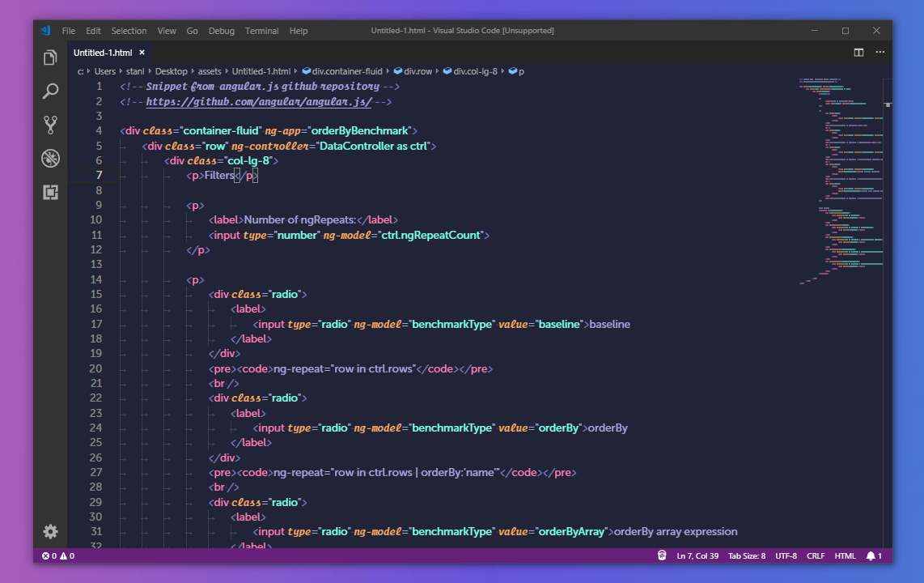
Task: Open the div.col-lg-8 breadcrumb
Action: point(470,71)
